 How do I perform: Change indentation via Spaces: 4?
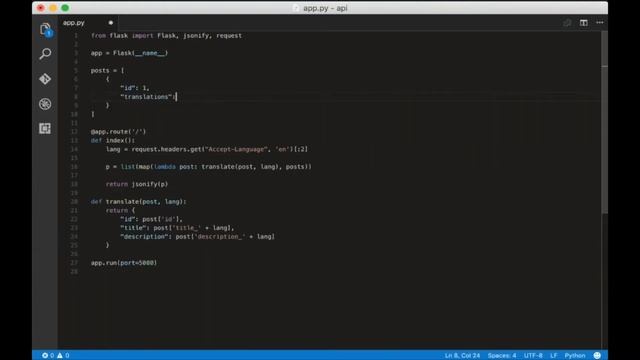[502, 356]
